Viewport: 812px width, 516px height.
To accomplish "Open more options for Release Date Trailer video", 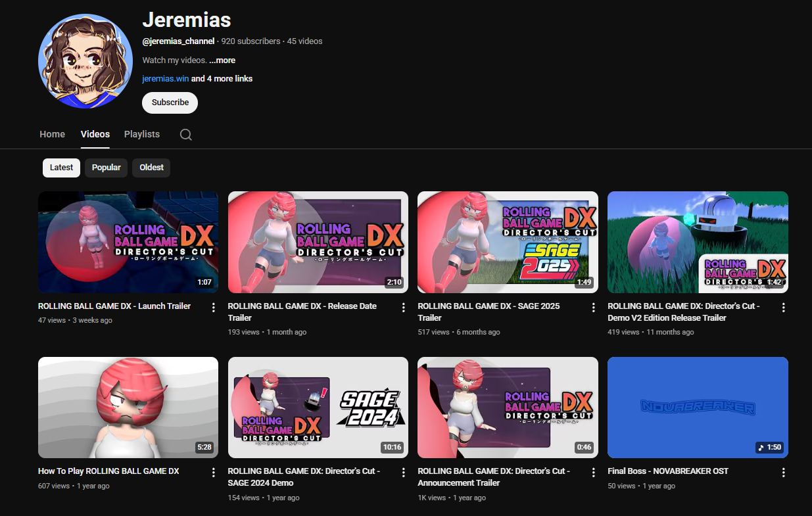I will pyautogui.click(x=404, y=307).
